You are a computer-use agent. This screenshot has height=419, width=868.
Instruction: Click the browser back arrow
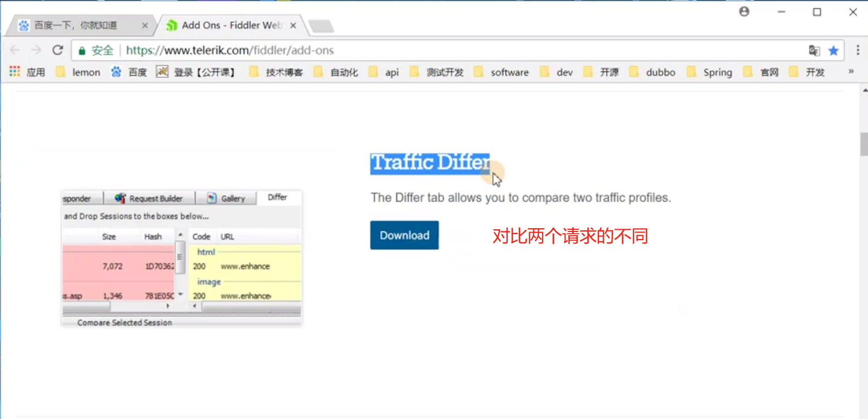point(15,50)
